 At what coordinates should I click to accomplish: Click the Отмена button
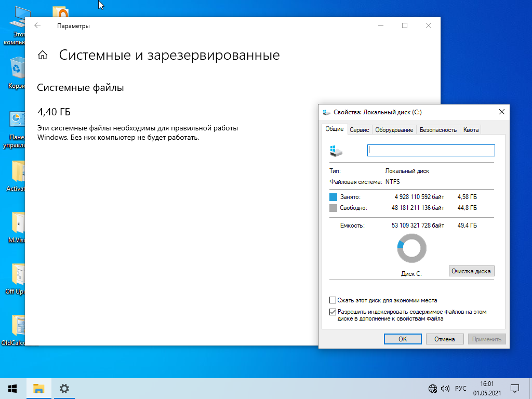(x=445, y=339)
